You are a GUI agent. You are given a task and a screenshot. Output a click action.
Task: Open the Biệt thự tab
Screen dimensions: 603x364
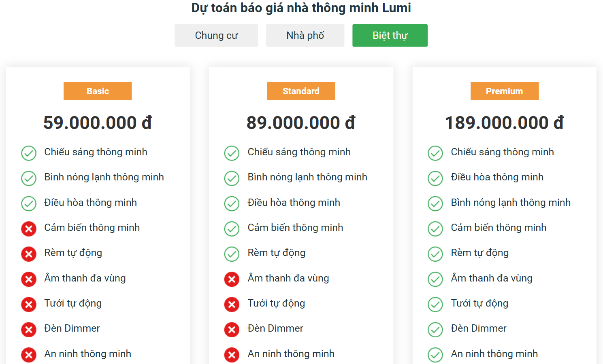tap(390, 36)
